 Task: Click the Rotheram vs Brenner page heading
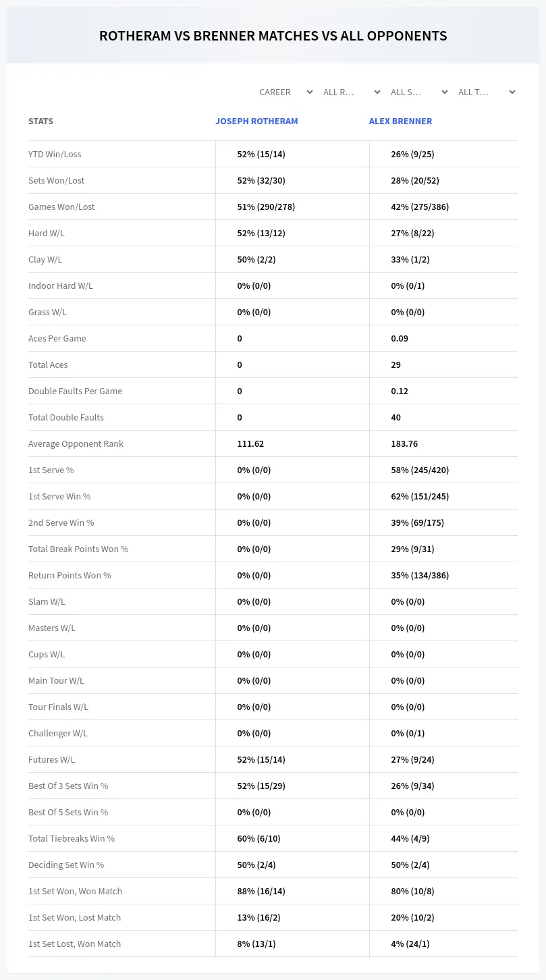click(273, 36)
